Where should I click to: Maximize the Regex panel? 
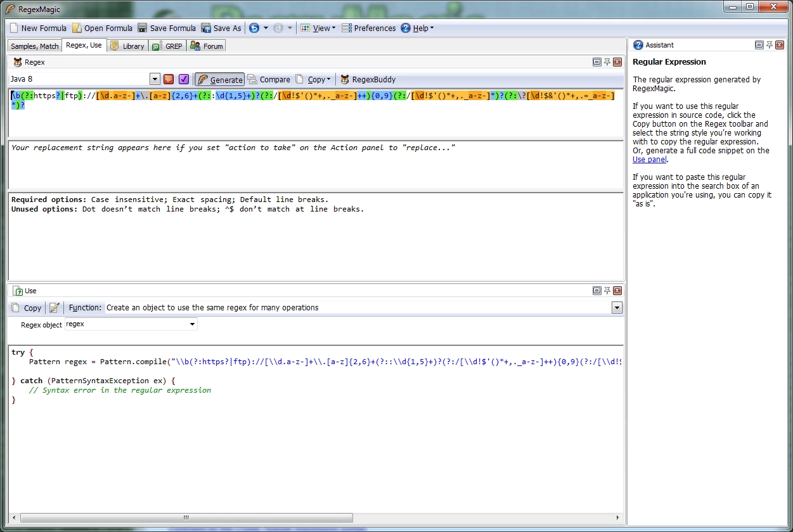pyautogui.click(x=596, y=62)
